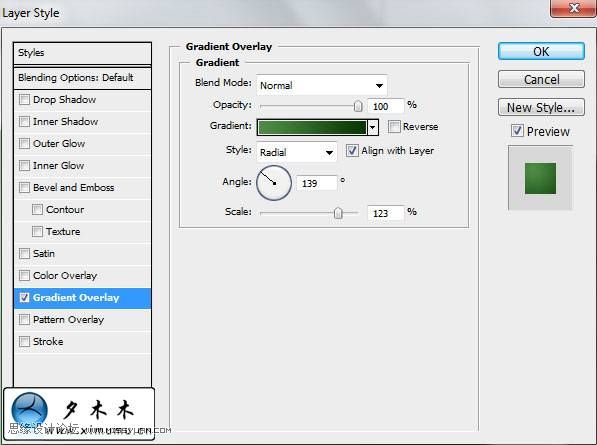
Task: Toggle the Color Overlay checkbox
Action: coord(24,275)
